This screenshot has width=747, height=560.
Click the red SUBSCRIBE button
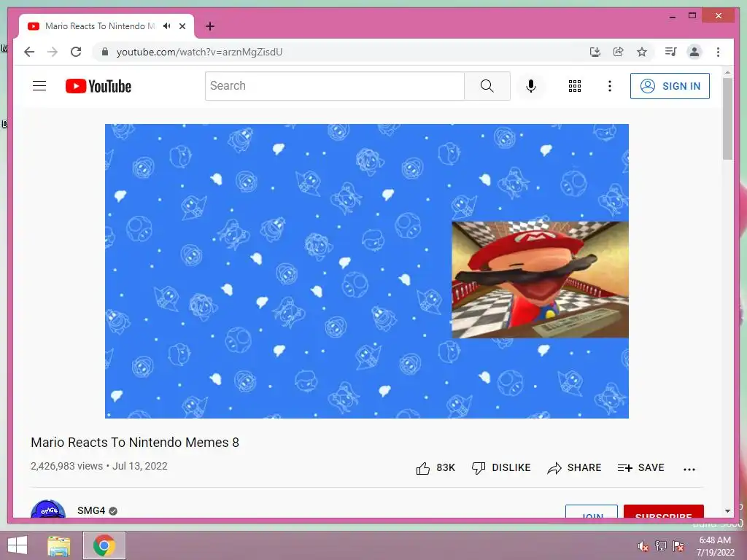pyautogui.click(x=664, y=512)
